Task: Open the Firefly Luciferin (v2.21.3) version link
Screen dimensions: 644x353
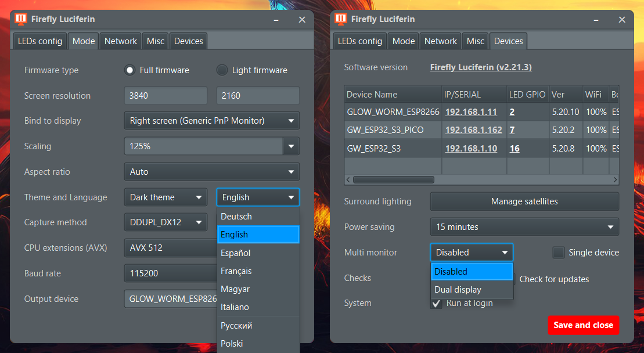Action: [x=481, y=67]
